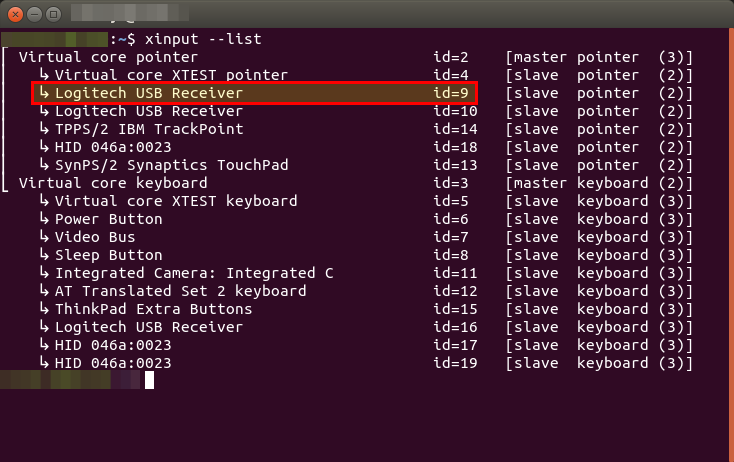Screen dimensions: 734x462
Task: Click 'AT Translated Set 2 keyboard' entry
Action: point(180,291)
